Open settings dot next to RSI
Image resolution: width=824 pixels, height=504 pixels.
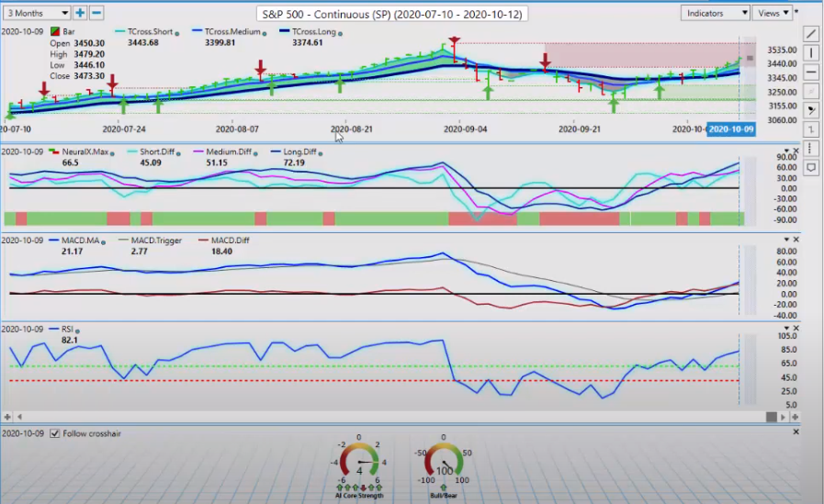coord(77,331)
